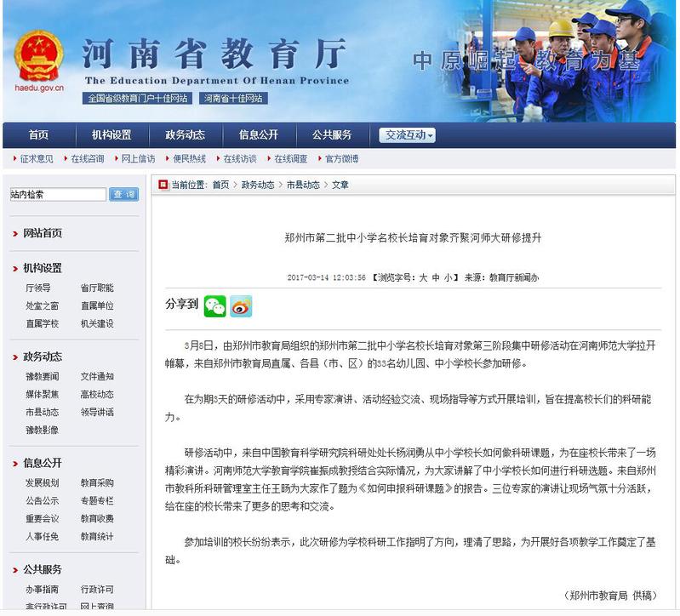This screenshot has height=616, width=680.
Task: Share the article via the Weibo icon
Action: pos(241,306)
